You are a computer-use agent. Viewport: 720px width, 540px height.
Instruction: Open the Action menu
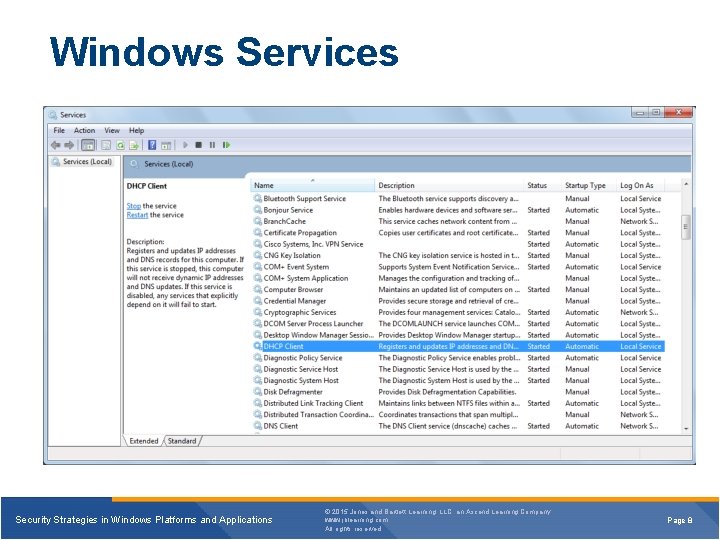[x=84, y=130]
